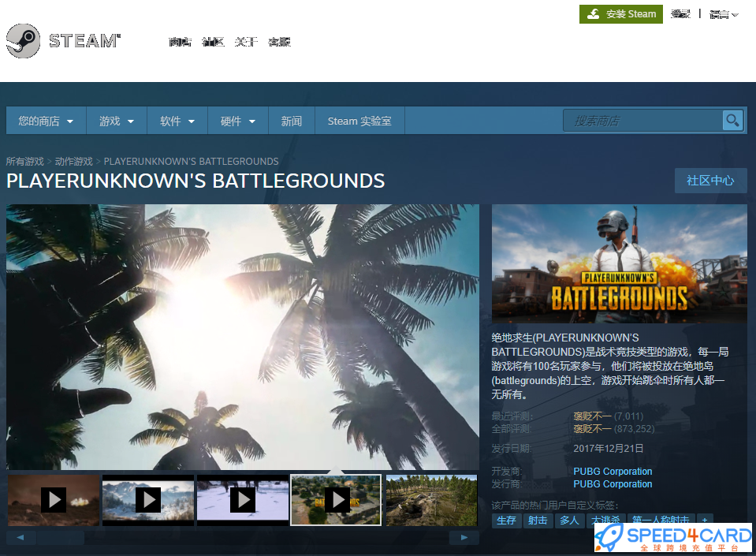Click the main palm tree video
The height and width of the screenshot is (556, 756).
(243, 337)
